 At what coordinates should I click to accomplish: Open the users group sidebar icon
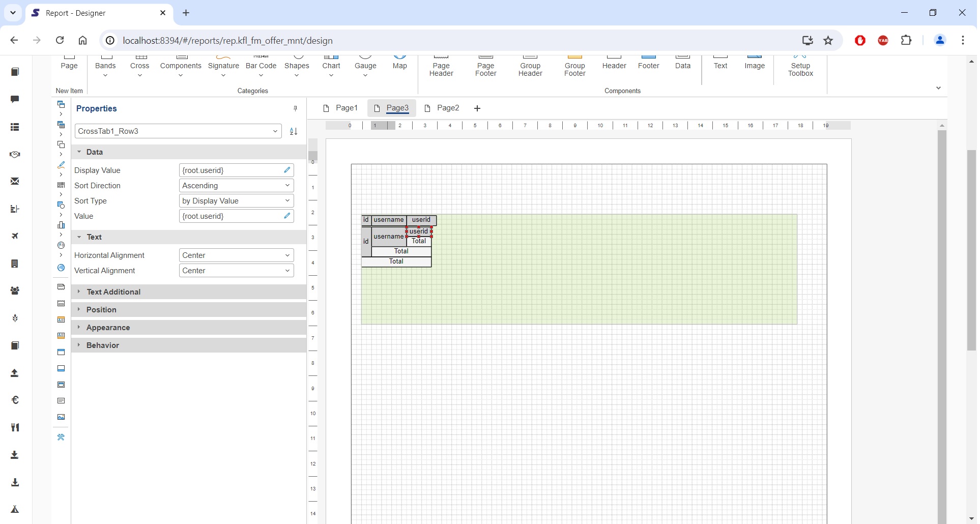coord(15,290)
